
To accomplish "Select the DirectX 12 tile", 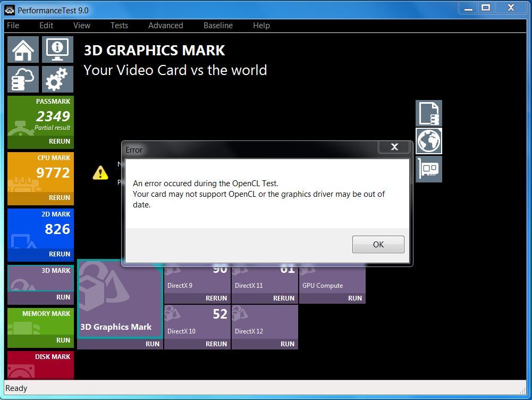I will click(x=265, y=322).
